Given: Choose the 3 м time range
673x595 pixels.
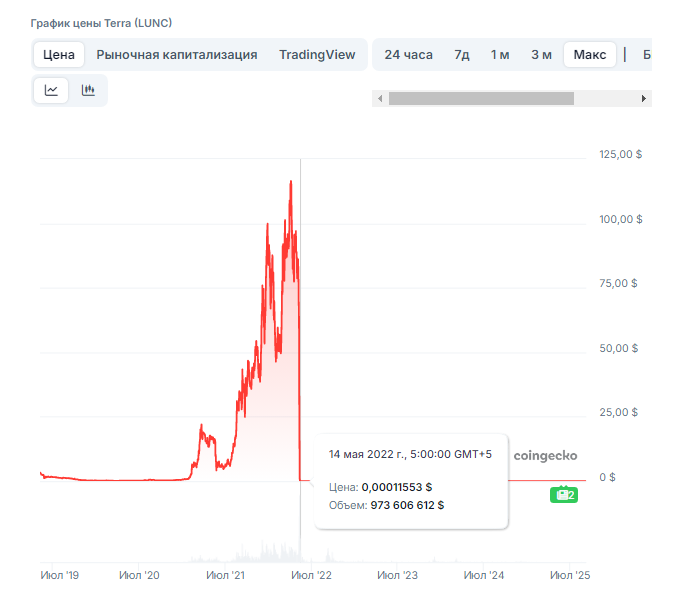Looking at the screenshot, I should pos(541,55).
